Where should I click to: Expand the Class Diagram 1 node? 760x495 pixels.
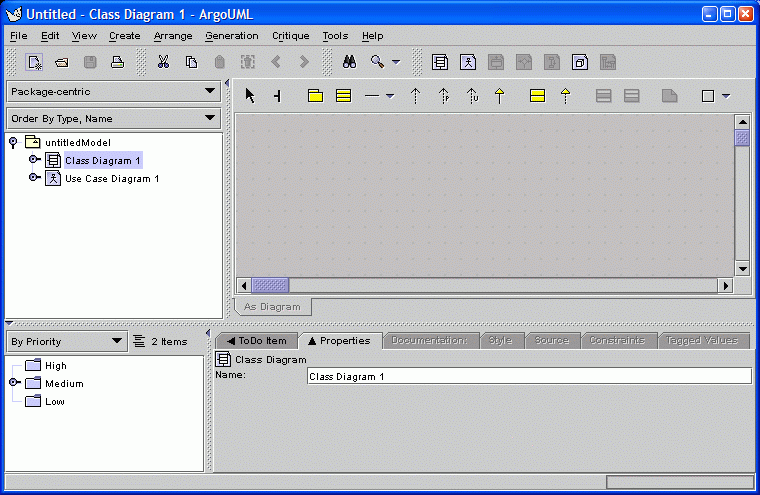[34, 159]
